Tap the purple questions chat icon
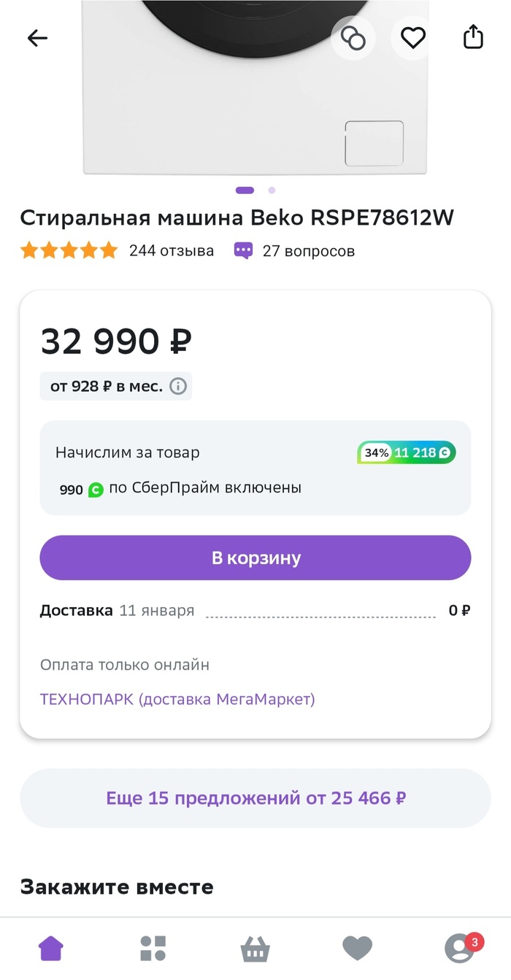The width and height of the screenshot is (511, 980). [x=243, y=251]
